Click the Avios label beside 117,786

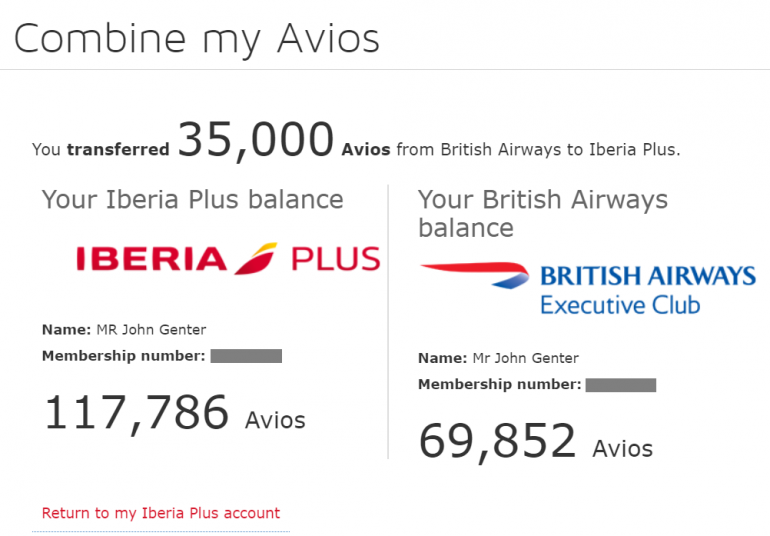(275, 420)
